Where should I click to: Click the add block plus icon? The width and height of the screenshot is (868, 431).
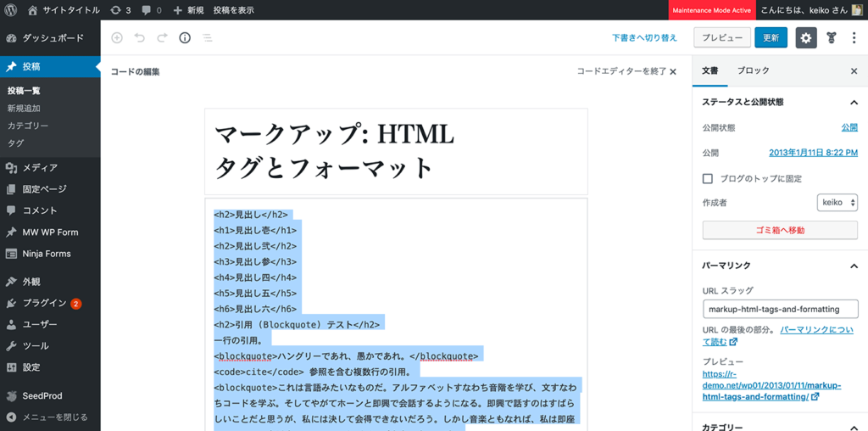click(x=117, y=37)
